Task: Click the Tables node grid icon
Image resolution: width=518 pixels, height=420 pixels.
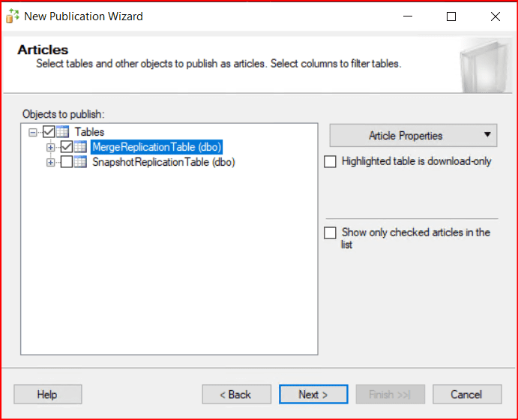Action: pyautogui.click(x=63, y=132)
